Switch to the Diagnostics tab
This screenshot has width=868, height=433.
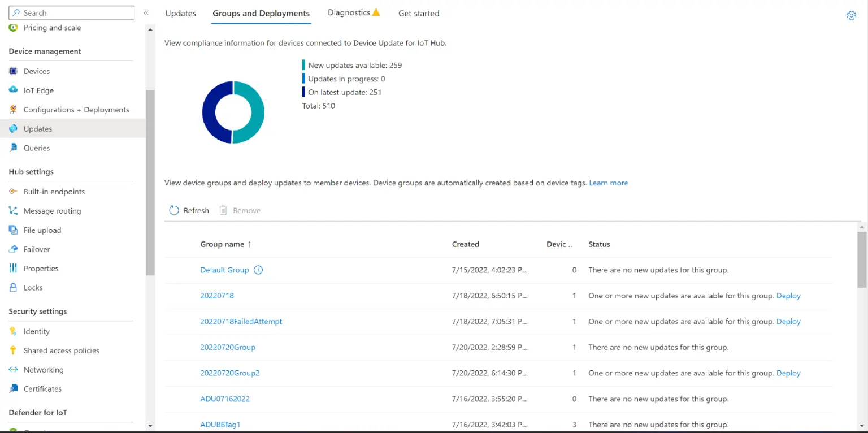pos(349,13)
